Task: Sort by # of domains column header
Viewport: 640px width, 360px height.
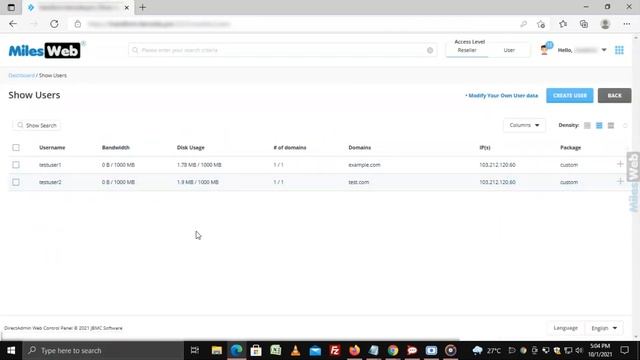Action: click(x=290, y=147)
